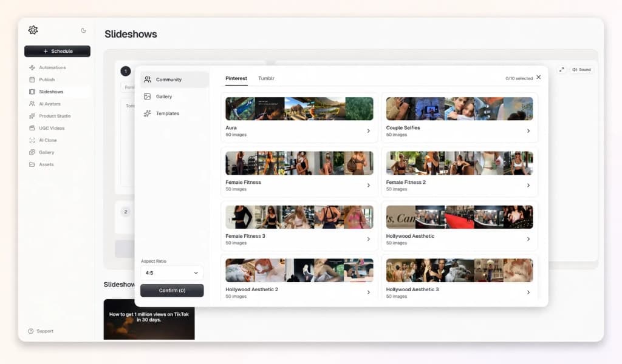Image resolution: width=622 pixels, height=364 pixels.
Task: Click the Hollywood Aesthetic 3 title text
Action: [412, 289]
